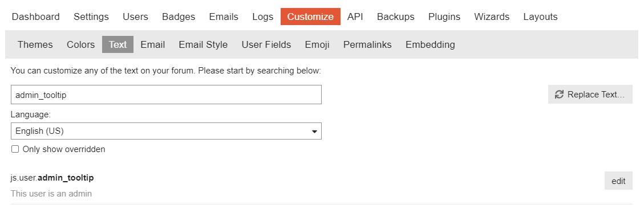Enable the Only show overridden checkbox
Screen dimensions: 644x221
tap(15, 149)
